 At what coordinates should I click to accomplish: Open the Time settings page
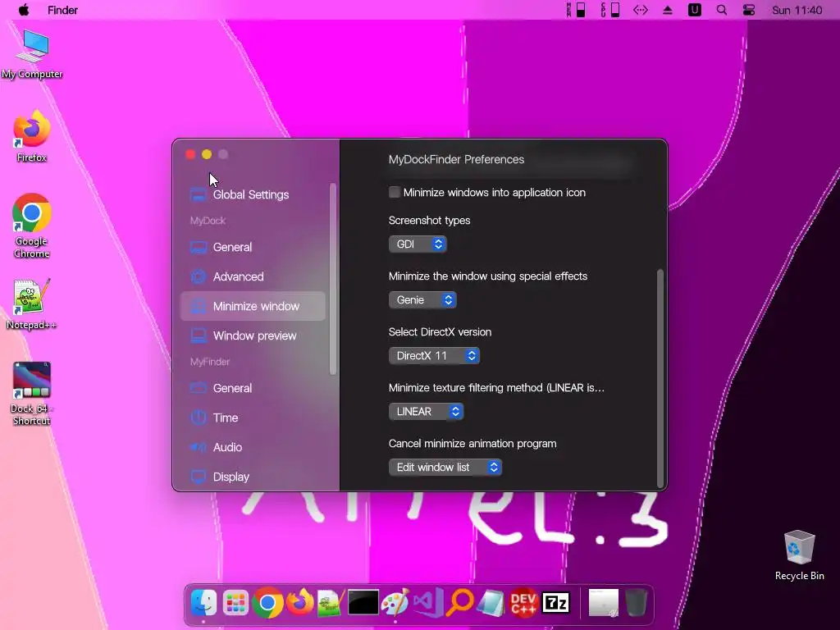(x=253, y=418)
